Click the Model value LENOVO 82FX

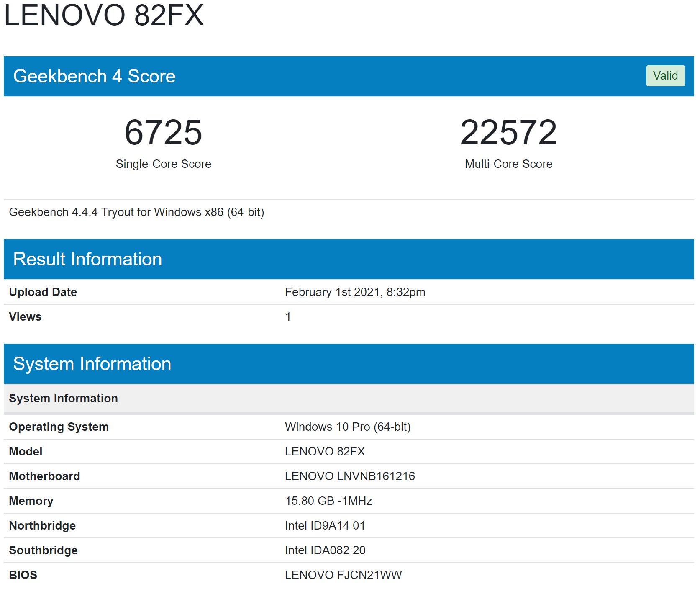click(x=325, y=451)
